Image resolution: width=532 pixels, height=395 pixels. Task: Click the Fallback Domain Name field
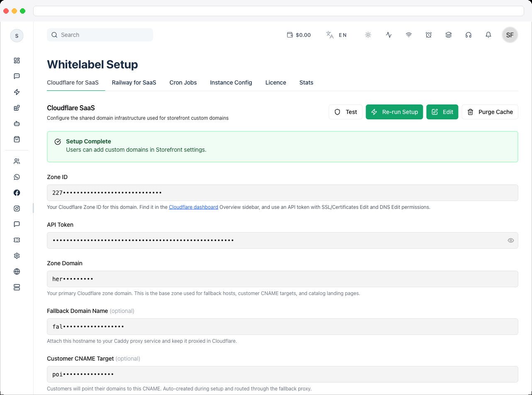[x=283, y=327]
